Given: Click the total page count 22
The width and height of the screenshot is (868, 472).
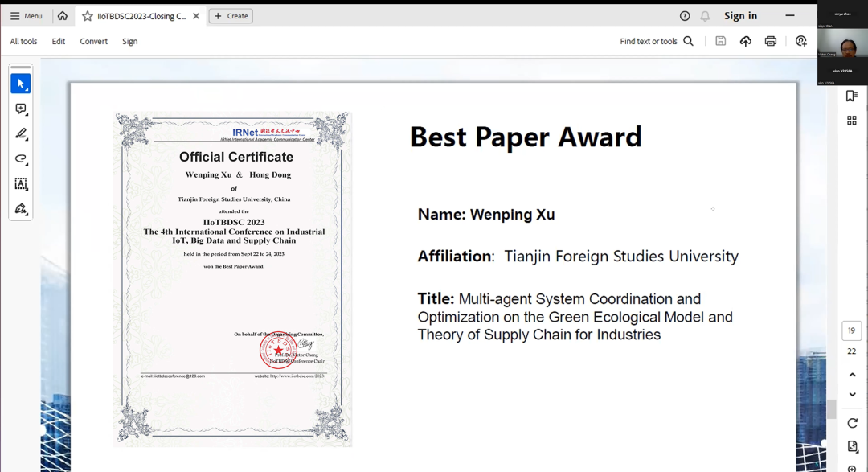Looking at the screenshot, I should [851, 351].
